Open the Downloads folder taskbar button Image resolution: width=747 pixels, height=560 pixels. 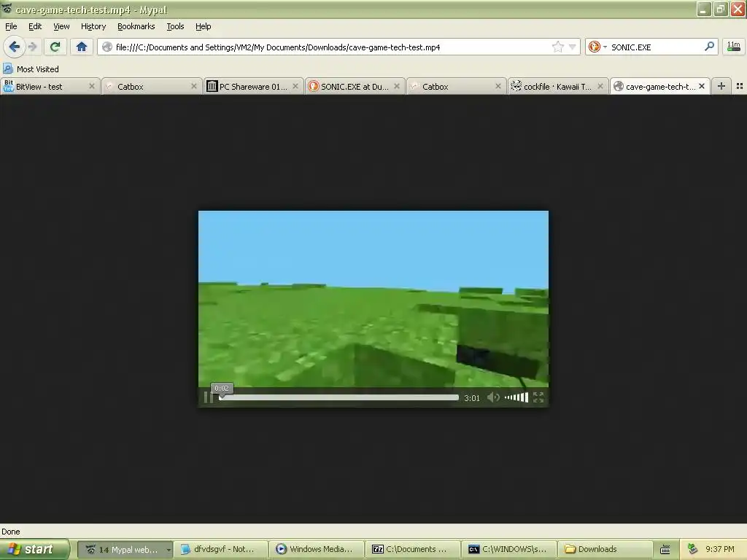pos(605,549)
